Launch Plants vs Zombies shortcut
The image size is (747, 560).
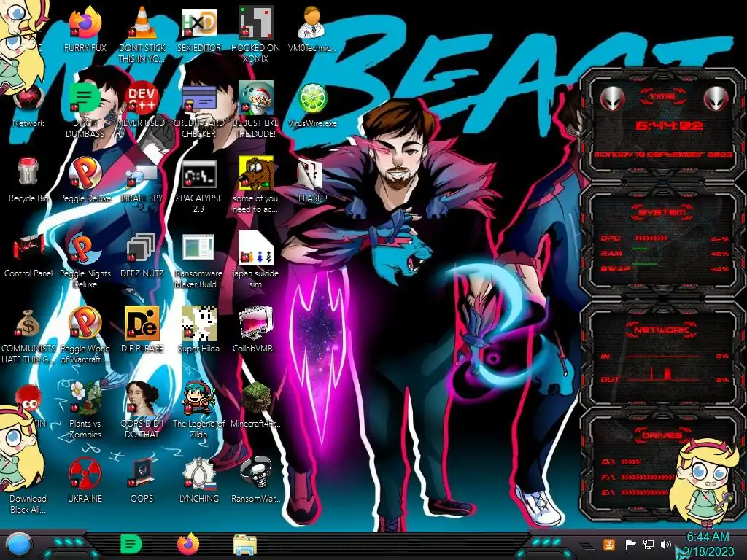click(x=85, y=398)
